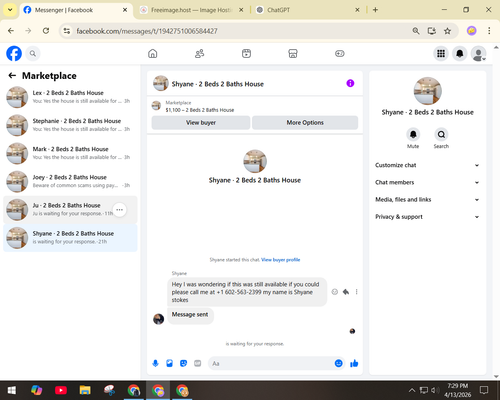
Task: Attach a photo using the image icon
Action: [x=169, y=363]
